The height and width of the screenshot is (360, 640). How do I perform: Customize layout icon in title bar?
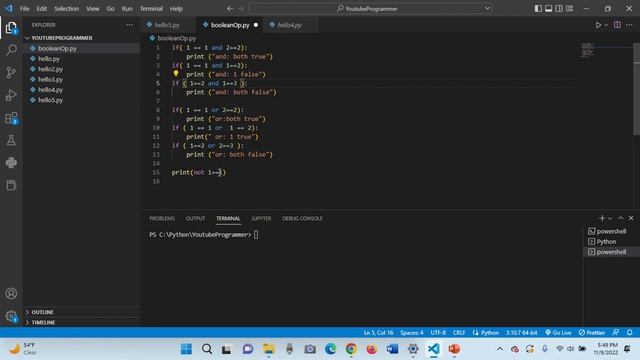point(569,9)
